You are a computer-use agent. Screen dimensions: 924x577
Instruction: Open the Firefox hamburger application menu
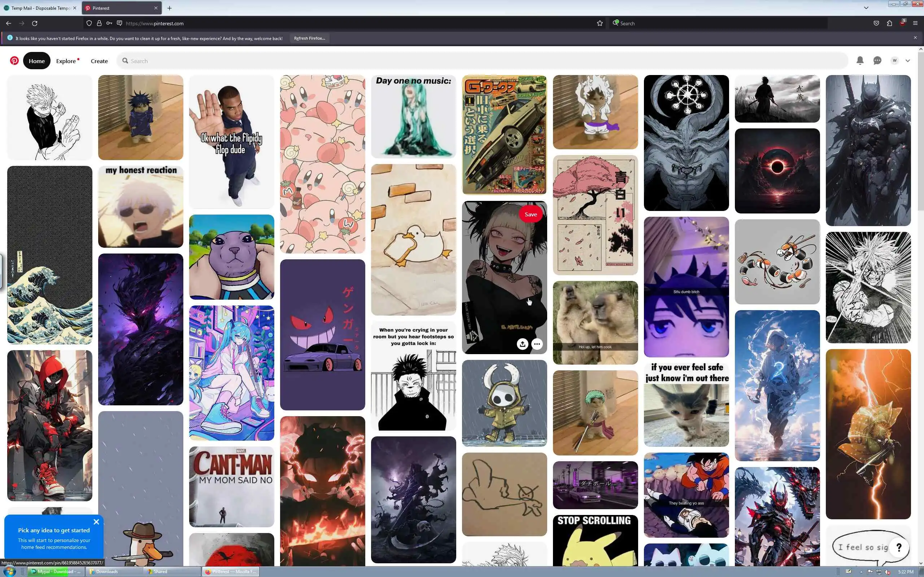point(915,23)
